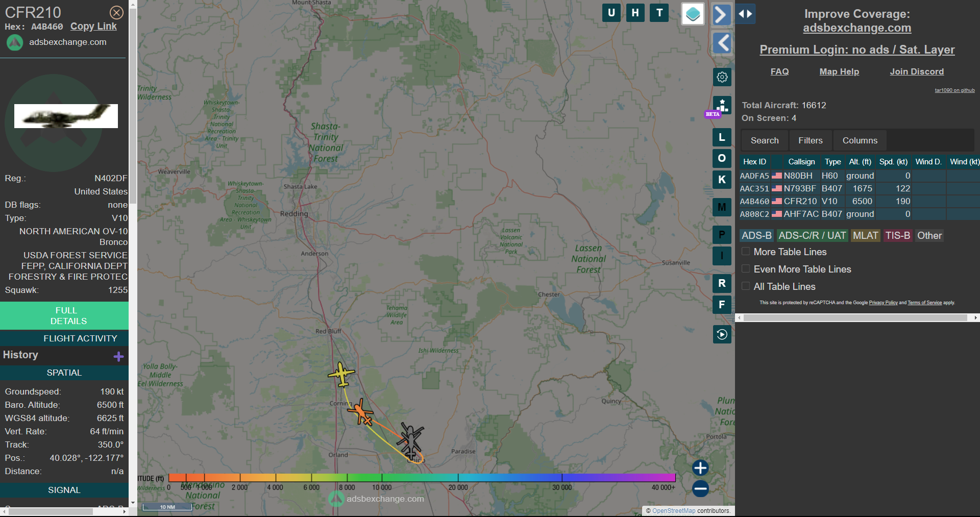Screen dimensions: 980x517
Task: Sort table by Spd. (kt) column
Action: click(x=893, y=162)
